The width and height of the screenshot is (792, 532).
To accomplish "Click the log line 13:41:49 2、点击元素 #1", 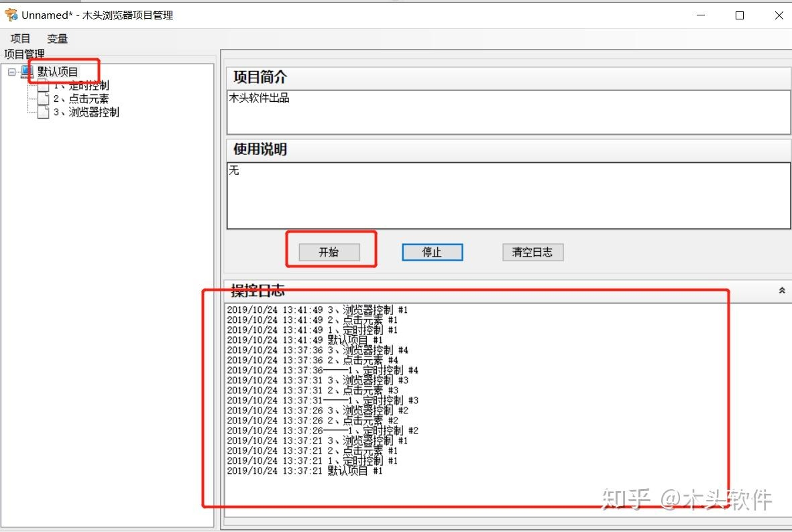I will click(x=312, y=320).
